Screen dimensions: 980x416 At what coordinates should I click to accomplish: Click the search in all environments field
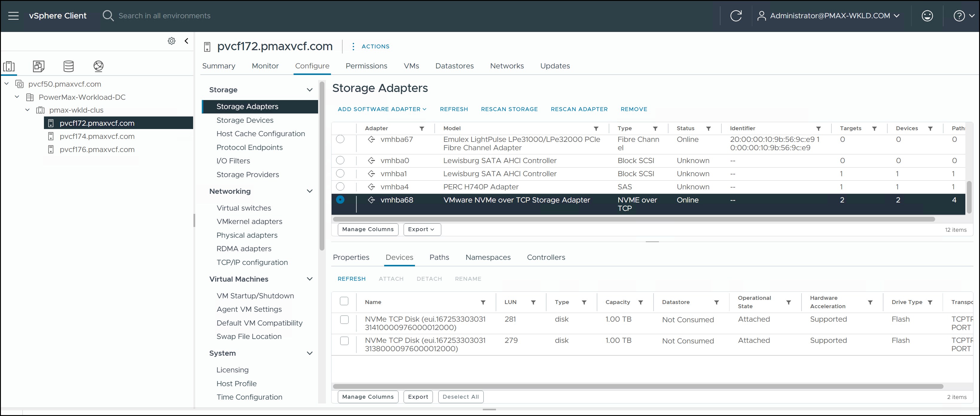[164, 16]
